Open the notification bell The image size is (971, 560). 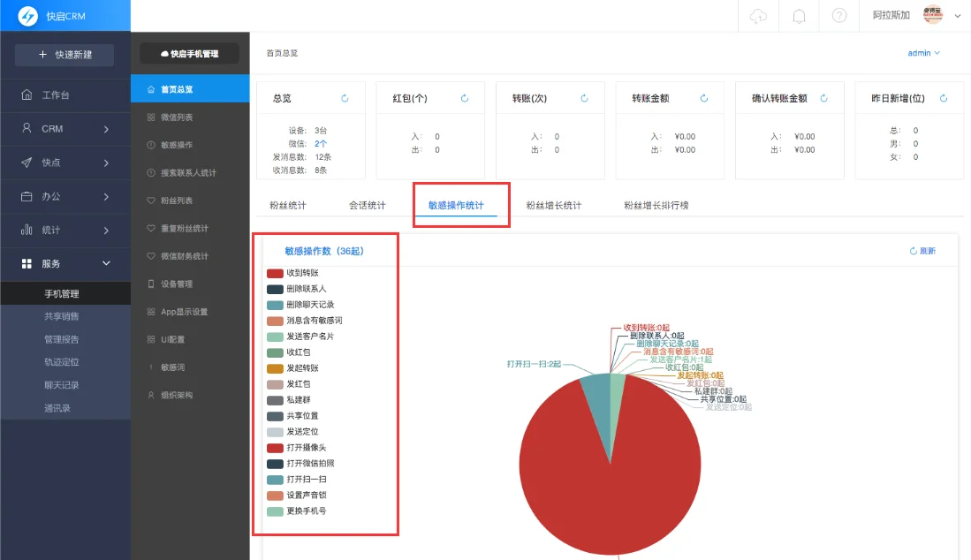tap(799, 15)
